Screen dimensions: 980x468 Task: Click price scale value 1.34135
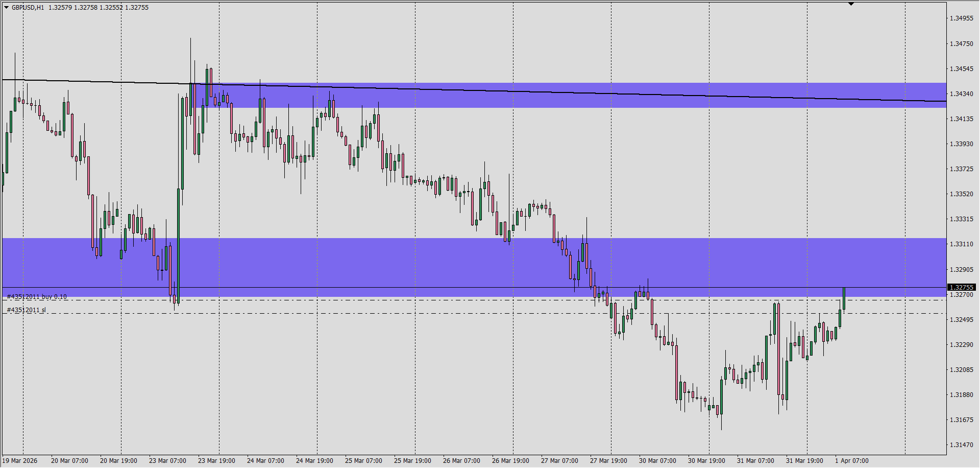pos(961,119)
